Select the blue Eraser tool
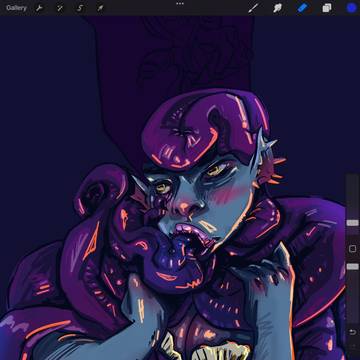This screenshot has width=360, height=360. (x=302, y=8)
